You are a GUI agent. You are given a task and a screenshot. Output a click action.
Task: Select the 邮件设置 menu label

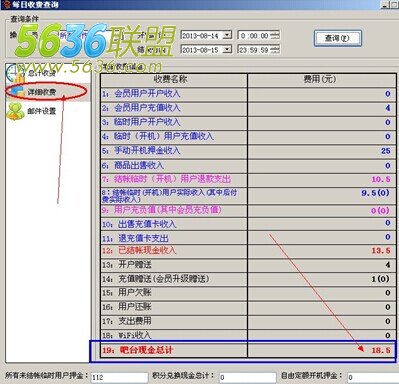point(41,111)
